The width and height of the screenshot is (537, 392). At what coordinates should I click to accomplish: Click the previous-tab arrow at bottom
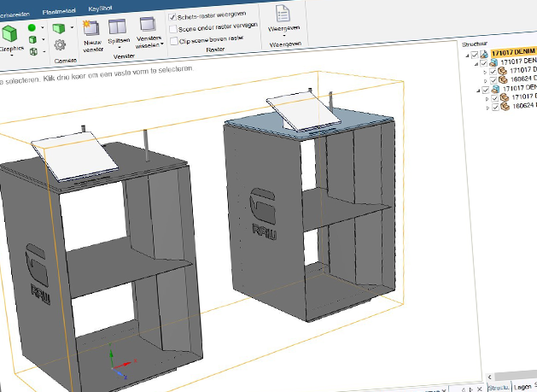pyautogui.click(x=464, y=389)
